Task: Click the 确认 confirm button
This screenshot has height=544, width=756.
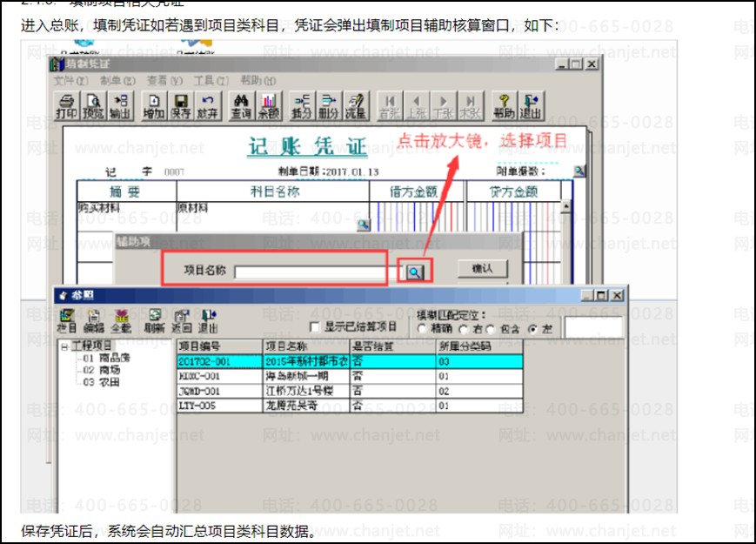Action: [483, 269]
